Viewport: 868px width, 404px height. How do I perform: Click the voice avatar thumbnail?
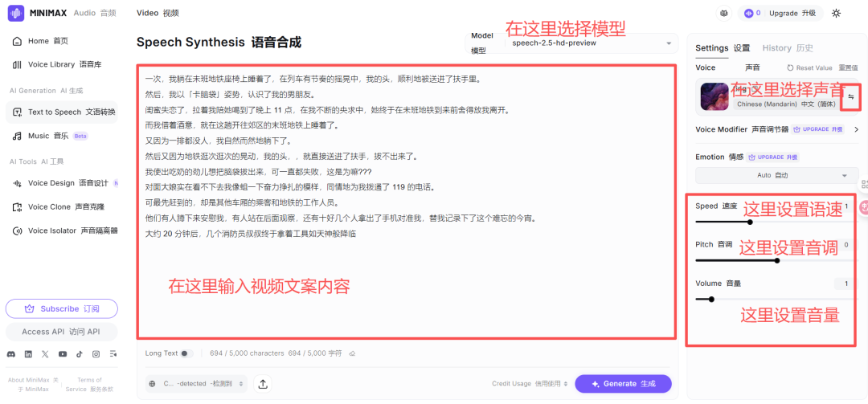click(x=714, y=96)
